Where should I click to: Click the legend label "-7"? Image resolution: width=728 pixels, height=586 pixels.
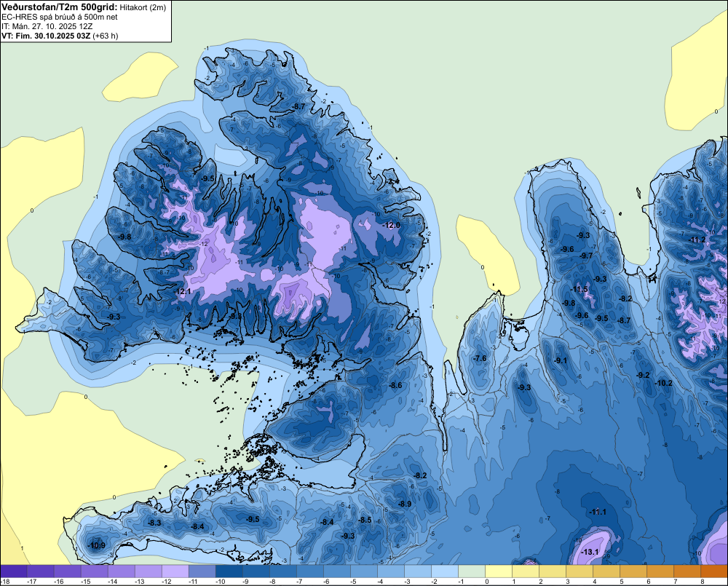pos(300,582)
